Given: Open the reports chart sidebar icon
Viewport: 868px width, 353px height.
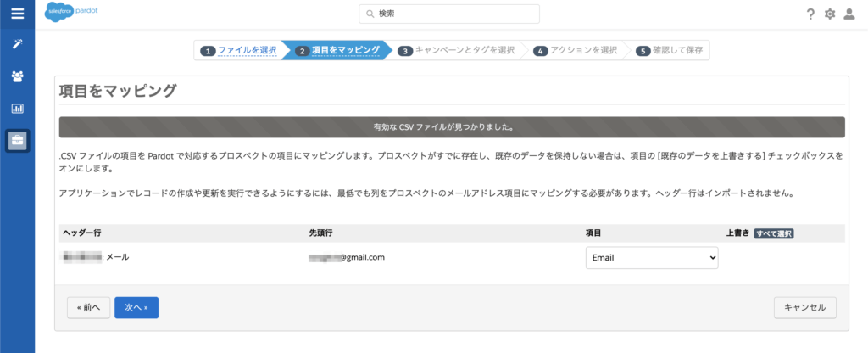Looking at the screenshot, I should (x=17, y=109).
